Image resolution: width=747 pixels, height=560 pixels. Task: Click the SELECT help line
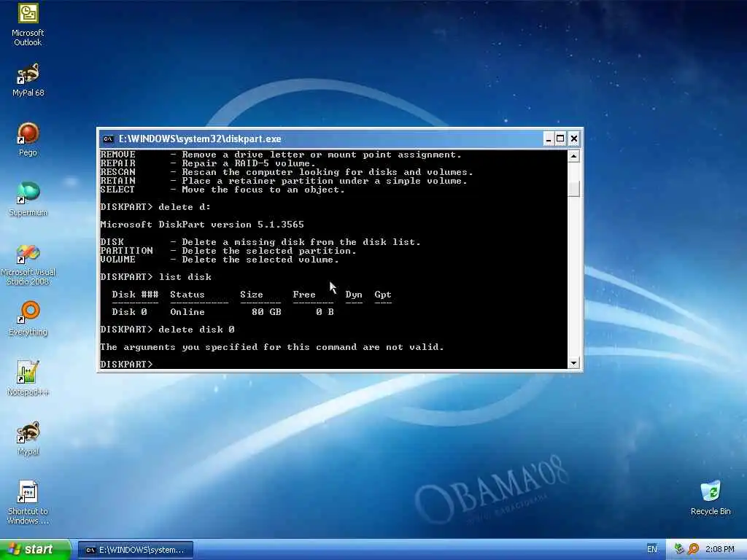click(222, 190)
